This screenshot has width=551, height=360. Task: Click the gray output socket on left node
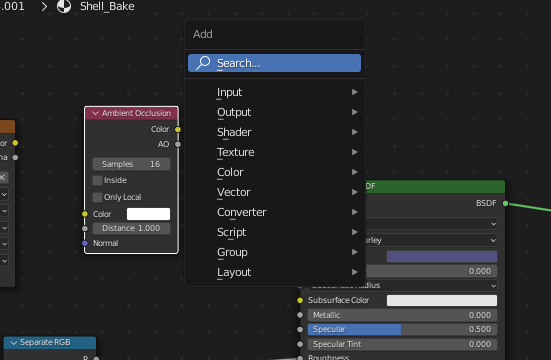pyautogui.click(x=15, y=158)
